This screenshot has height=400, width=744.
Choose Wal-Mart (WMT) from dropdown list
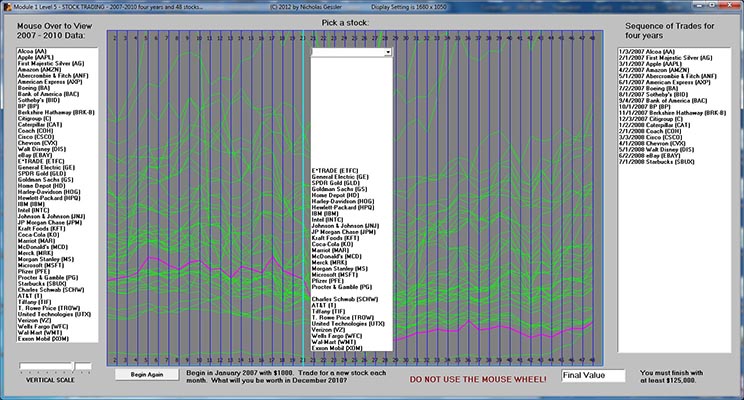(334, 342)
